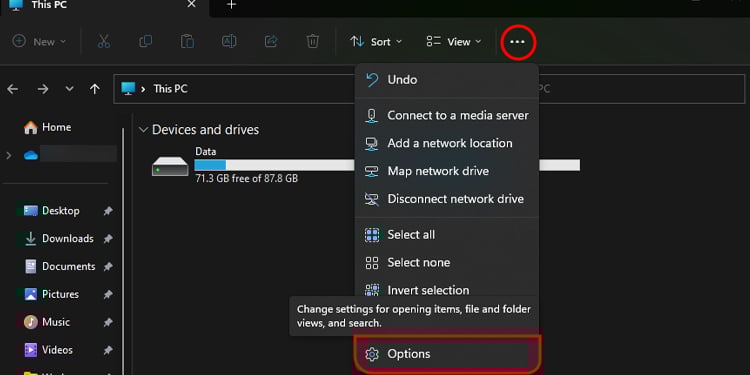Click the Cut scissors icon in toolbar
Image resolution: width=750 pixels, height=375 pixels.
coord(104,42)
